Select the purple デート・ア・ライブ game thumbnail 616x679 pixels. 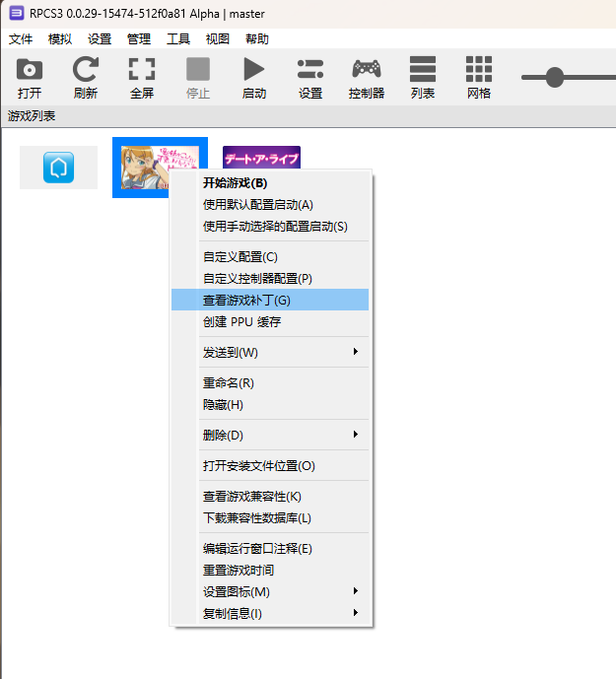(261, 158)
